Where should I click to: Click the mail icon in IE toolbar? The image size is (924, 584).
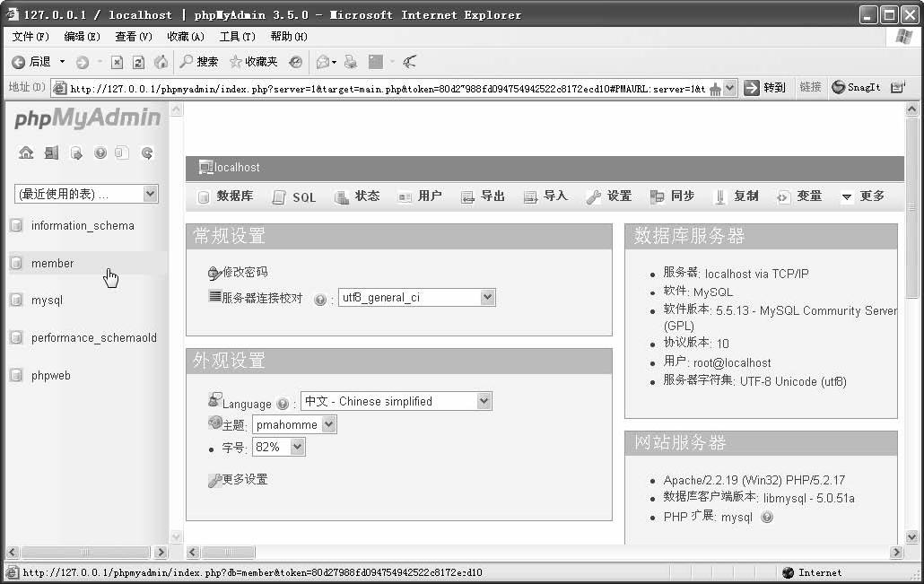click(x=322, y=62)
